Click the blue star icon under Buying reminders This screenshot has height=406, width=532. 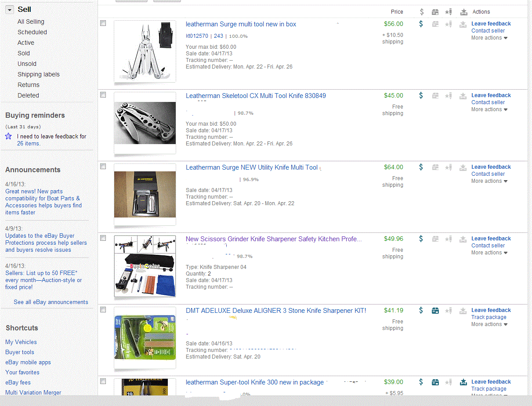(8, 136)
